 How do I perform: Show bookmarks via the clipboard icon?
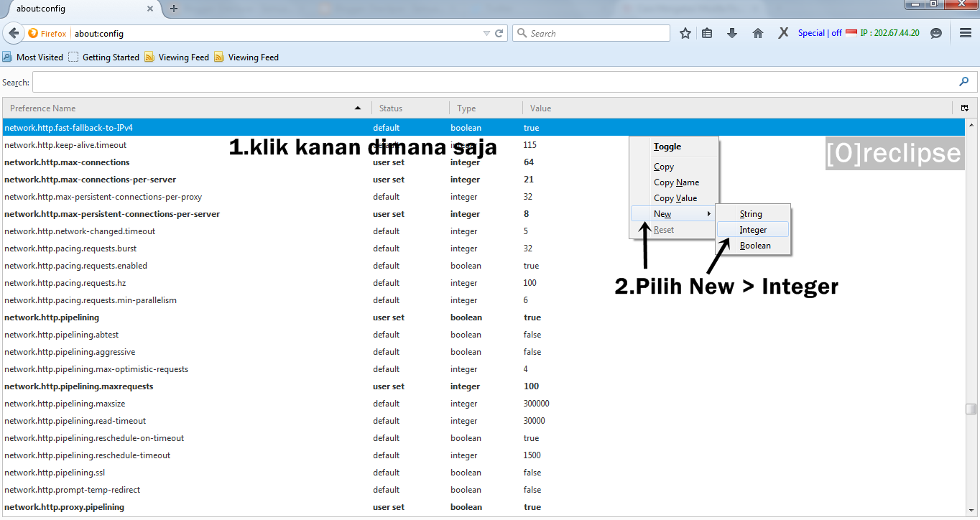point(707,32)
